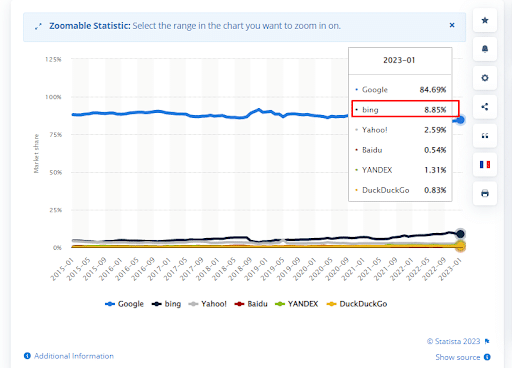This screenshot has height=368, width=512.
Task: Click the bing data point at 2023-01
Action: (460, 234)
